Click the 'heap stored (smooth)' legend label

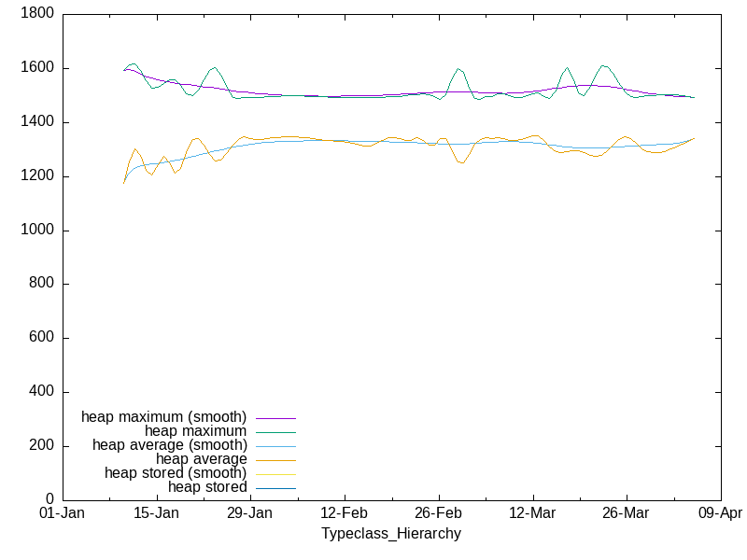point(176,473)
